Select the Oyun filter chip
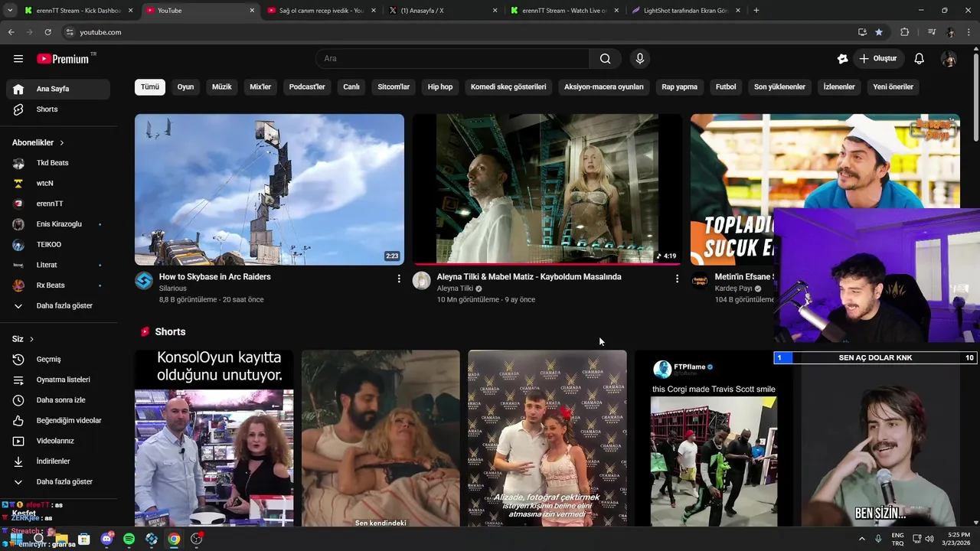 pyautogui.click(x=185, y=86)
